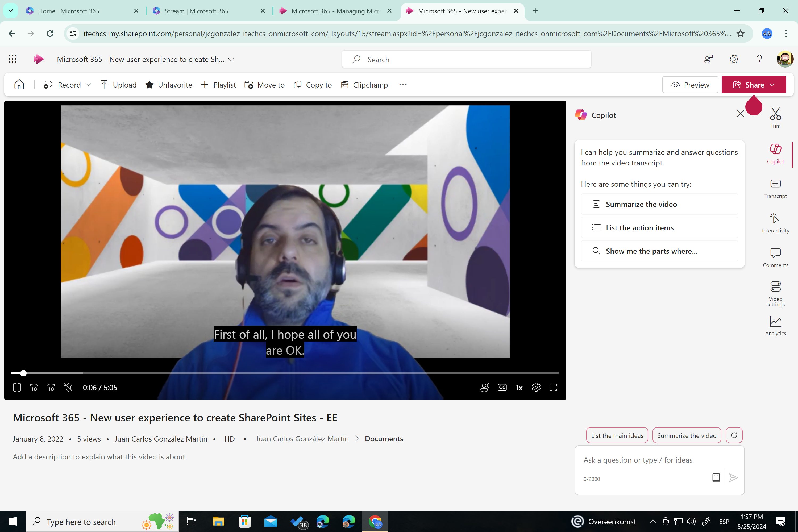Open the Clipchamp editor
The height and width of the screenshot is (532, 798).
[364, 85]
